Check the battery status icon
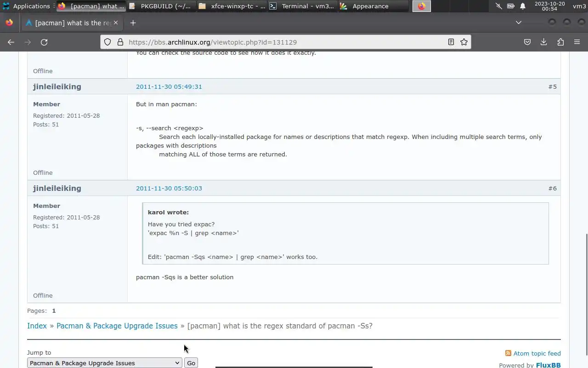588x368 pixels. [x=511, y=6]
